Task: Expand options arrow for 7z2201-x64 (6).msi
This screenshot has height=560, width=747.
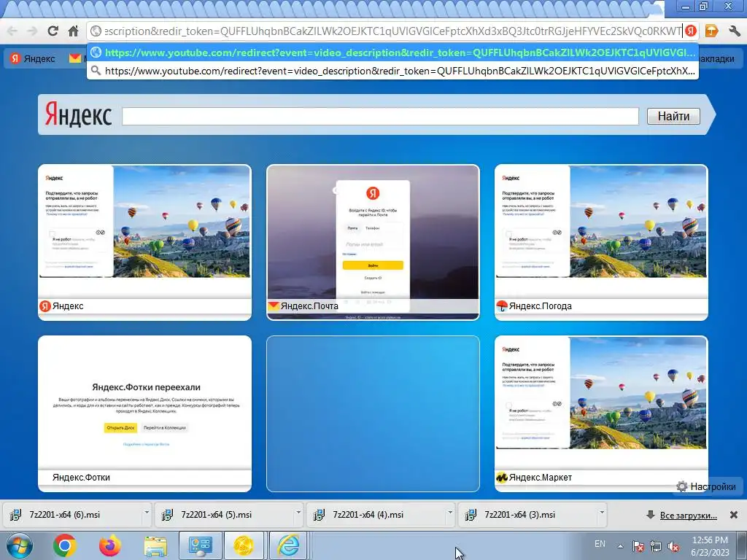Action: tap(146, 513)
